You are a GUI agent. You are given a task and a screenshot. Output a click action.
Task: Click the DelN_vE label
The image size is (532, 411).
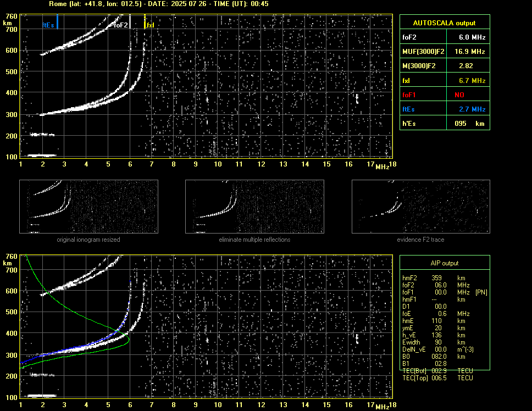(414, 349)
